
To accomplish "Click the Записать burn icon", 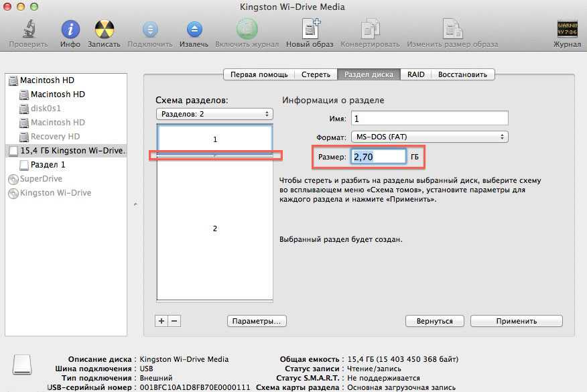I will point(104,29).
